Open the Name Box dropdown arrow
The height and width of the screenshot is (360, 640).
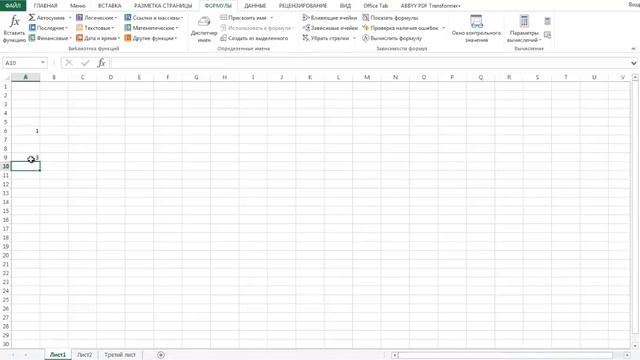click(x=43, y=63)
